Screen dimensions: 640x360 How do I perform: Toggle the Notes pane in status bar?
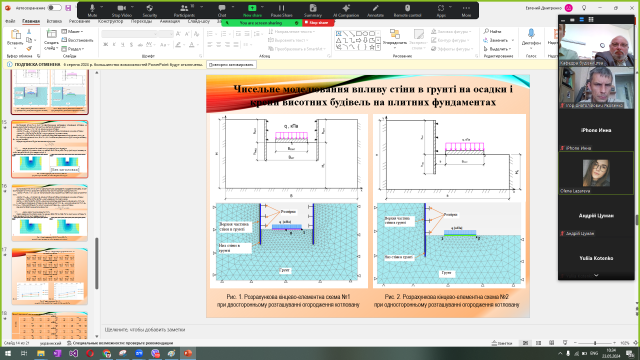pos(502,343)
